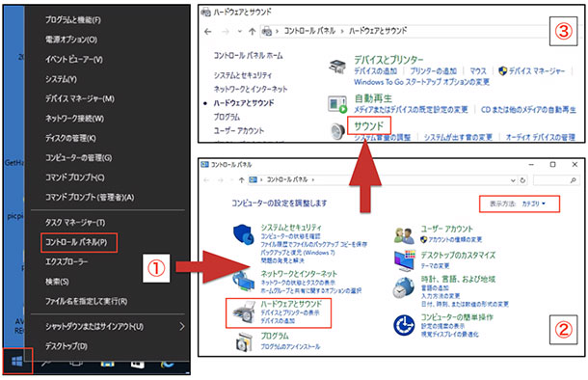
Task: Expand the シャットダウンまたはサインアウト submenu arrow
Action: coord(182,326)
